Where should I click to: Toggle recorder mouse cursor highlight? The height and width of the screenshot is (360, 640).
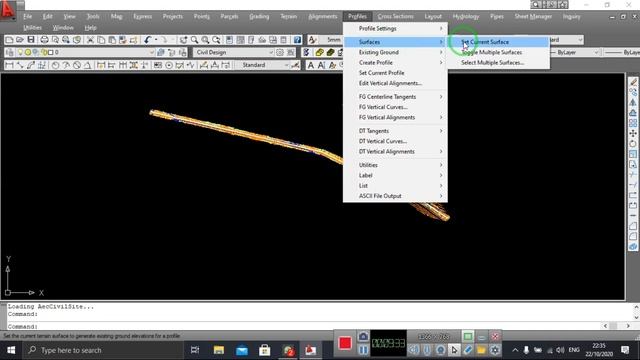coord(454,350)
